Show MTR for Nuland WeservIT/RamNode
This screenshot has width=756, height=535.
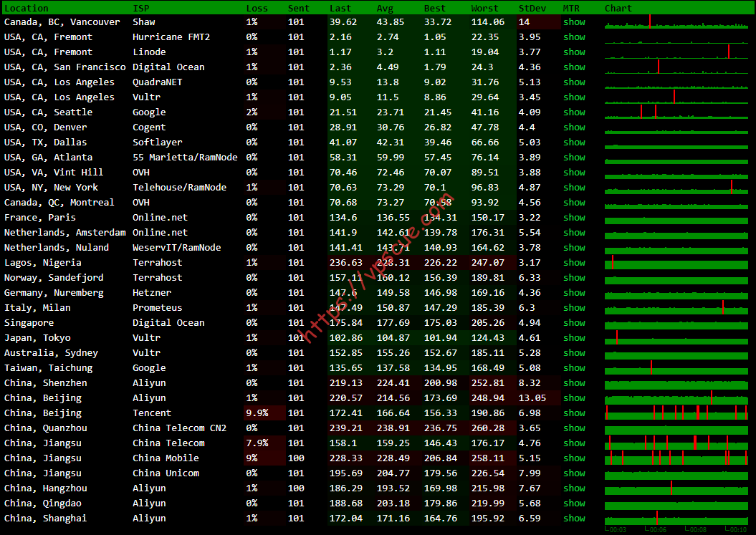[x=574, y=248]
